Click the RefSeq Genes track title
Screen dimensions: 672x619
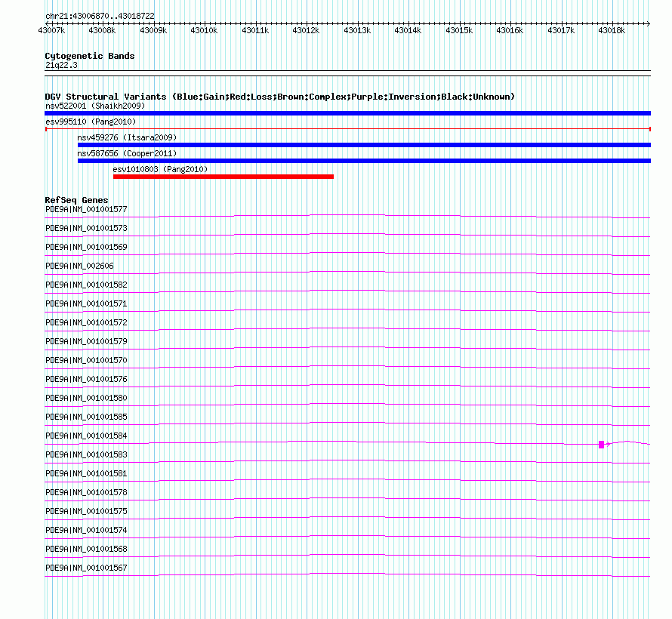click(x=76, y=200)
